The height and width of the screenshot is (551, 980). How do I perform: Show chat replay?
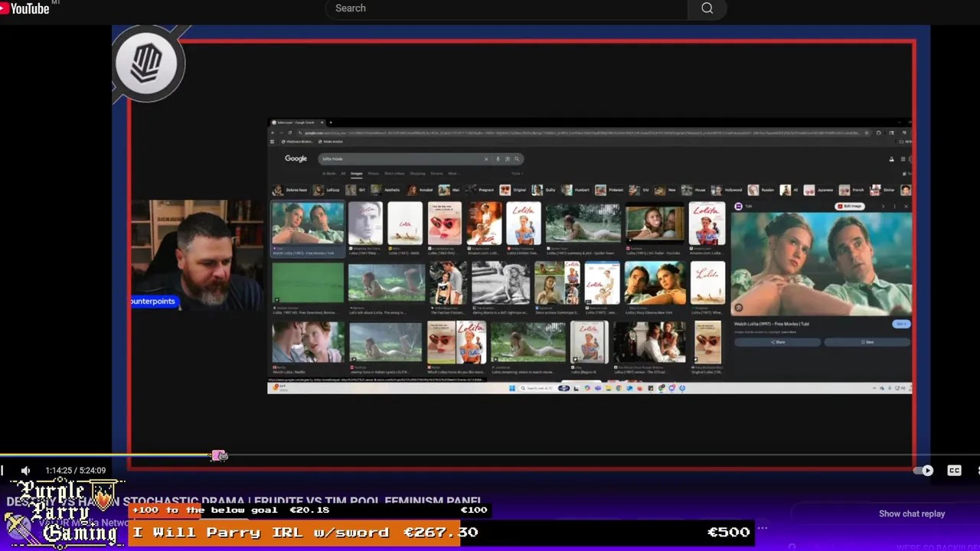click(x=912, y=514)
